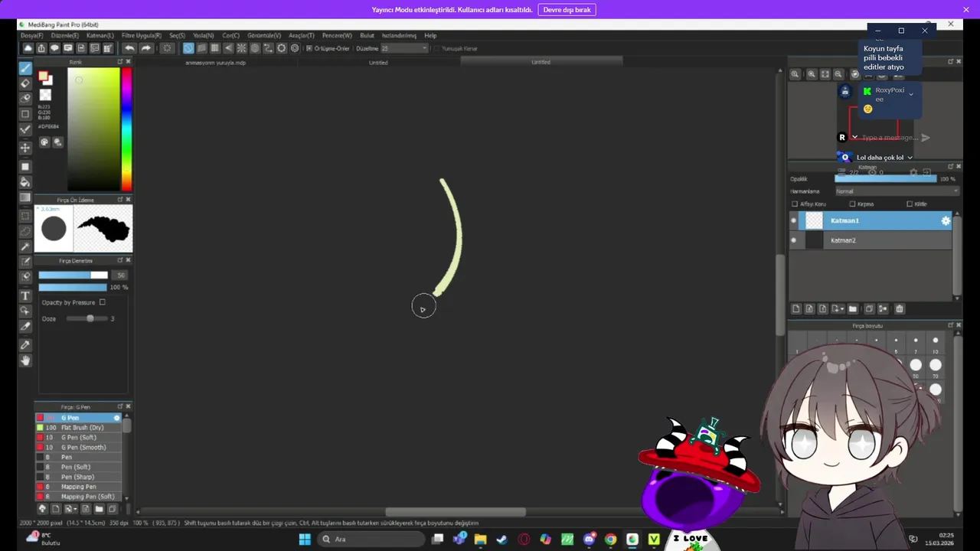Click the taskbar Ara search box
980x551 pixels.
coord(371,539)
